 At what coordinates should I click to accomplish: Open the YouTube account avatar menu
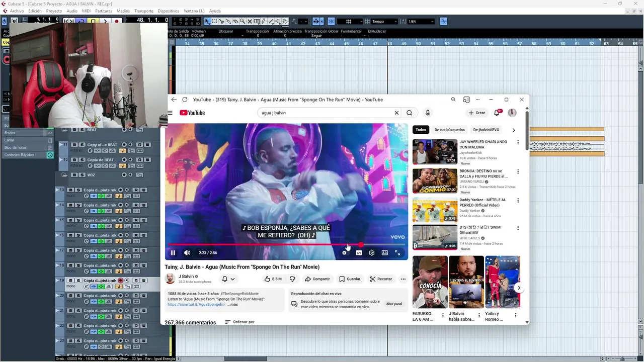[x=512, y=113]
